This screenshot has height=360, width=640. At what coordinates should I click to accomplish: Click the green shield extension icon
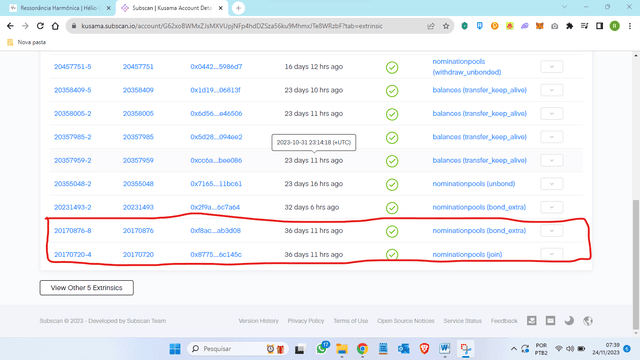pos(464,26)
